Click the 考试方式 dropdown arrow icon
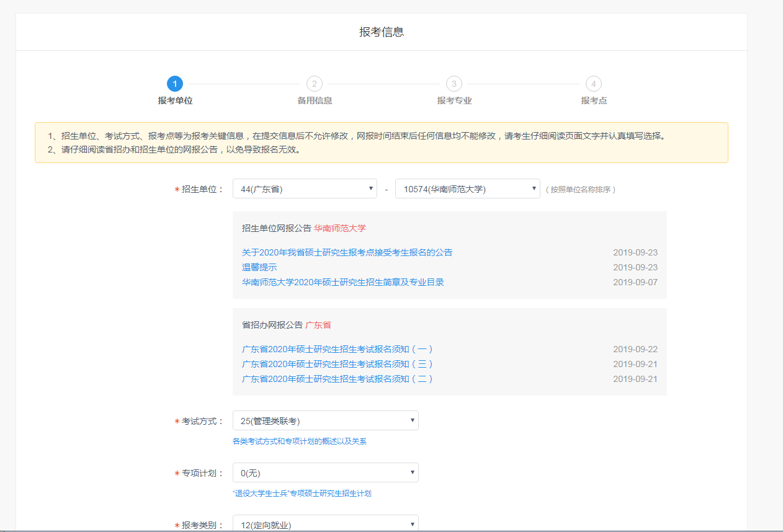The width and height of the screenshot is (783, 532). [x=411, y=420]
